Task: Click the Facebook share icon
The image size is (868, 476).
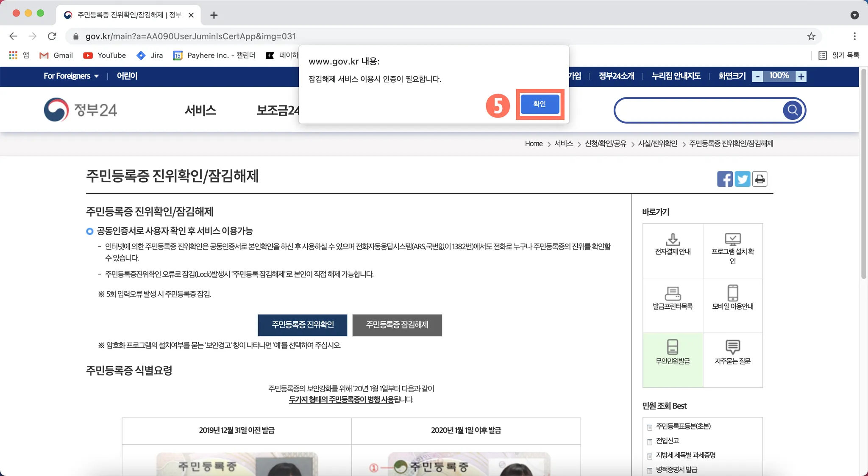Action: [725, 179]
